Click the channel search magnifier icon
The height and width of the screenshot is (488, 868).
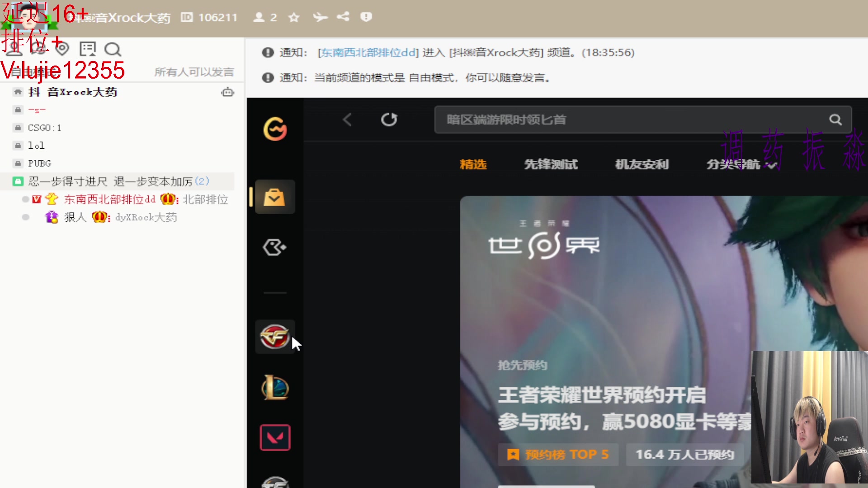[112, 49]
